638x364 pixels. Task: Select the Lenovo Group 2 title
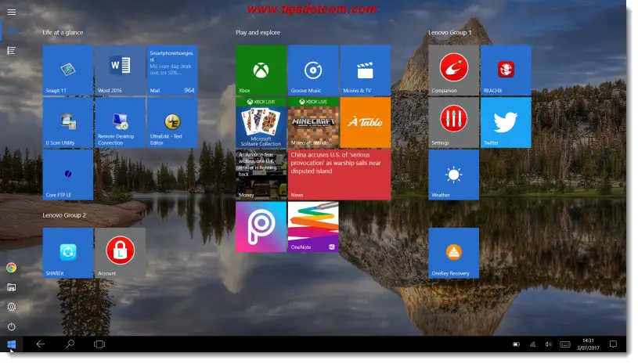[x=64, y=215]
